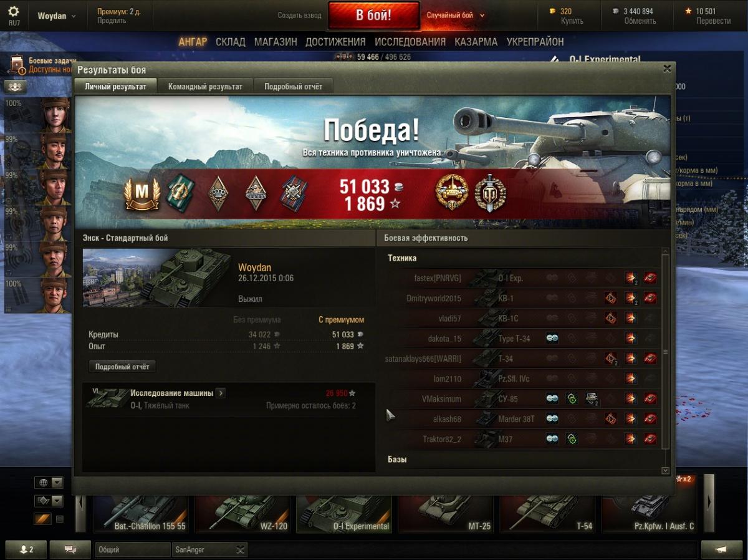Click the megaphone notifications icon
Screen dimensions: 748x560
coord(722,549)
